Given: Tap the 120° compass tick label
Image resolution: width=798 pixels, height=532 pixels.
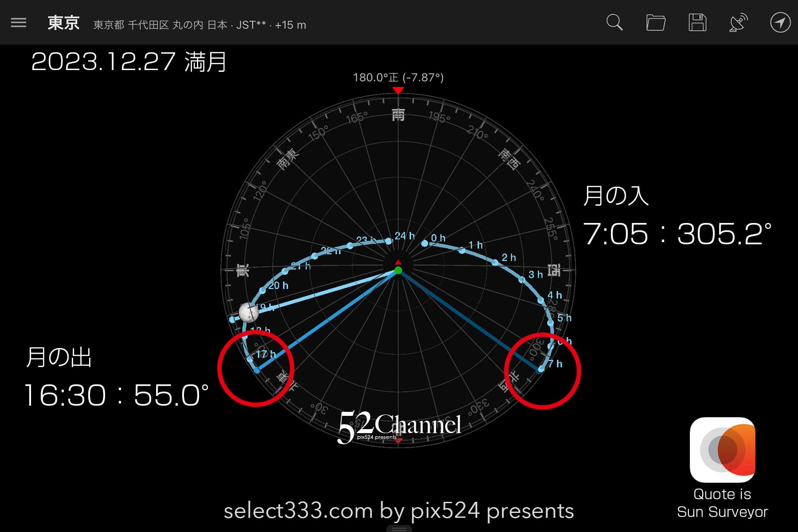Looking at the screenshot, I should (260, 191).
